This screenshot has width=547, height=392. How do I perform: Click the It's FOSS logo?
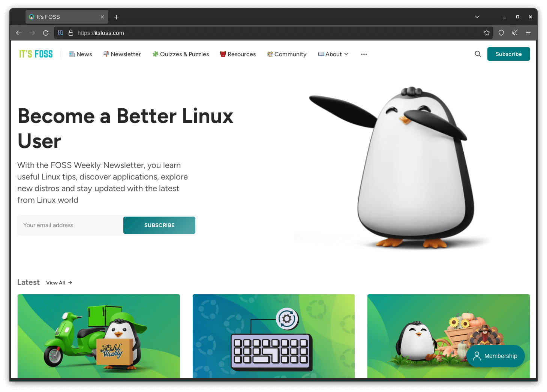(36, 54)
